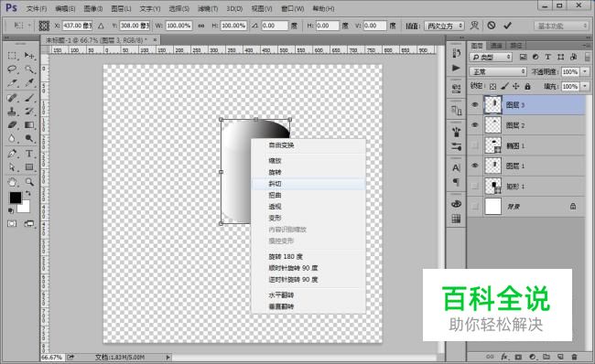
Task: Click the foreground color swatch
Action: pos(15,197)
